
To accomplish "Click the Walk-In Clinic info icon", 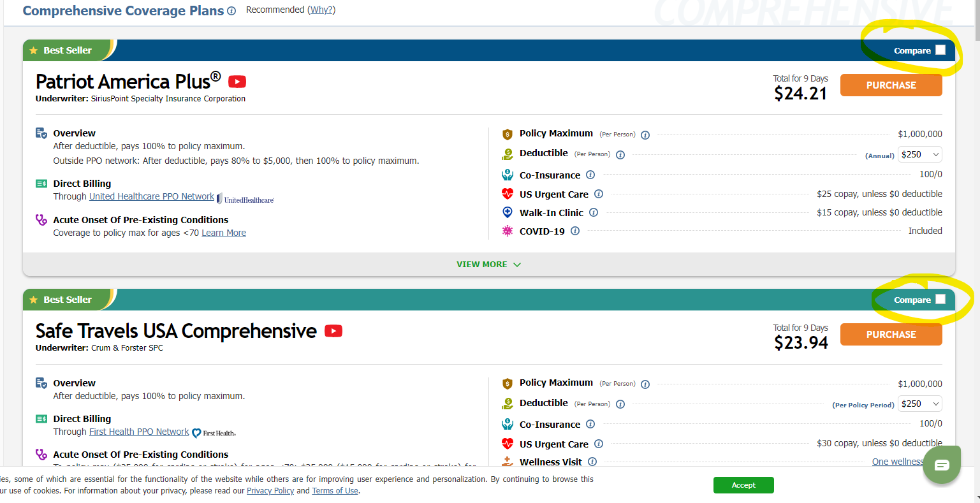I will 594,212.
